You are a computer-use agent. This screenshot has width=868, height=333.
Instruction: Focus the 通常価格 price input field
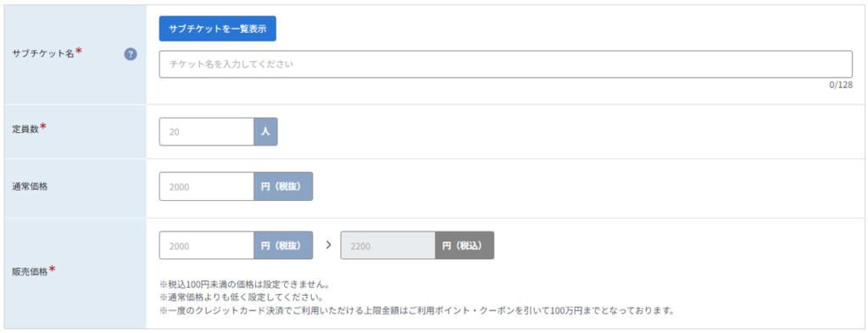pyautogui.click(x=207, y=186)
